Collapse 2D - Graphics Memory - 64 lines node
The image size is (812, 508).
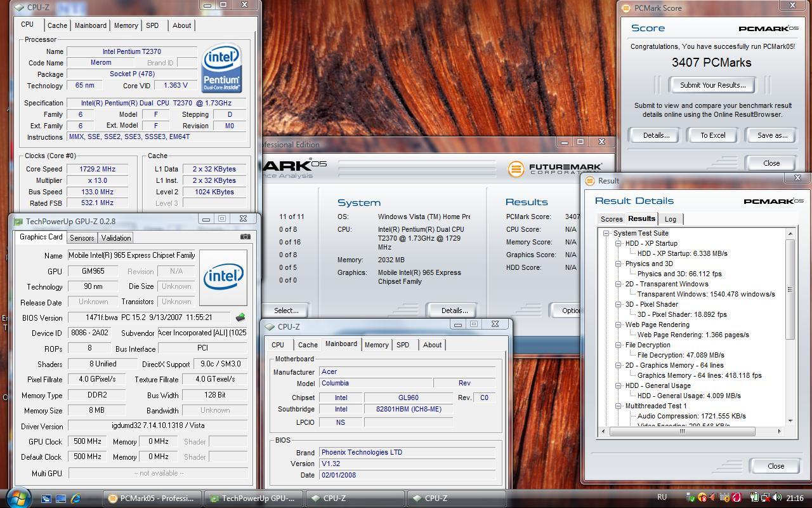[x=619, y=365]
